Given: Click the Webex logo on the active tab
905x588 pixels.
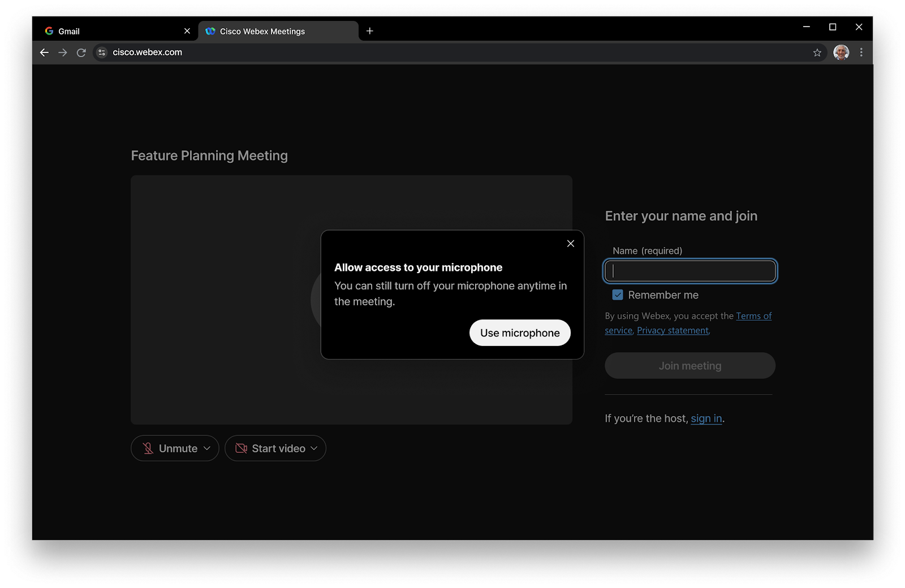Looking at the screenshot, I should (212, 31).
